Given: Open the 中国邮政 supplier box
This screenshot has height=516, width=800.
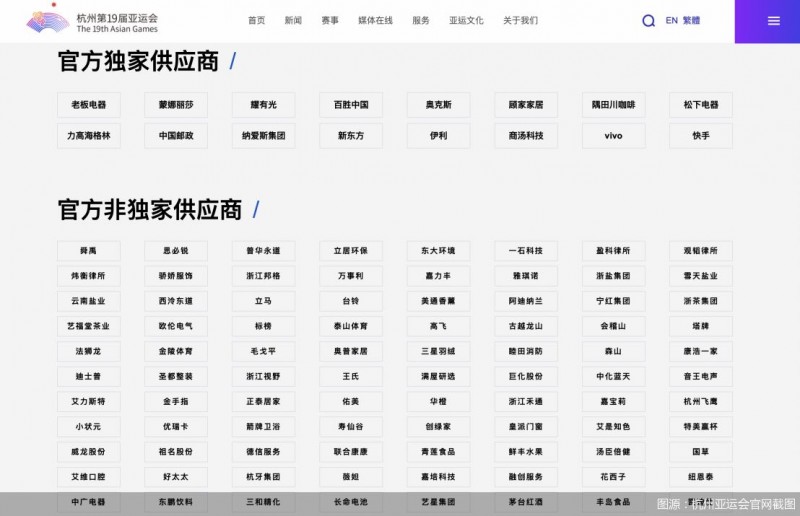Looking at the screenshot, I should [176, 136].
